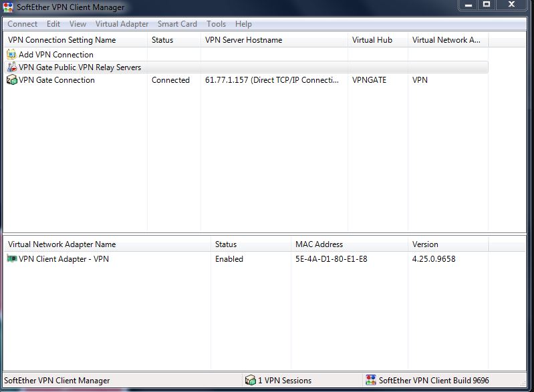Image resolution: width=534 pixels, height=392 pixels.
Task: Click MAC address 5E-4A-D1-80-E1-E8
Action: pyautogui.click(x=331, y=259)
